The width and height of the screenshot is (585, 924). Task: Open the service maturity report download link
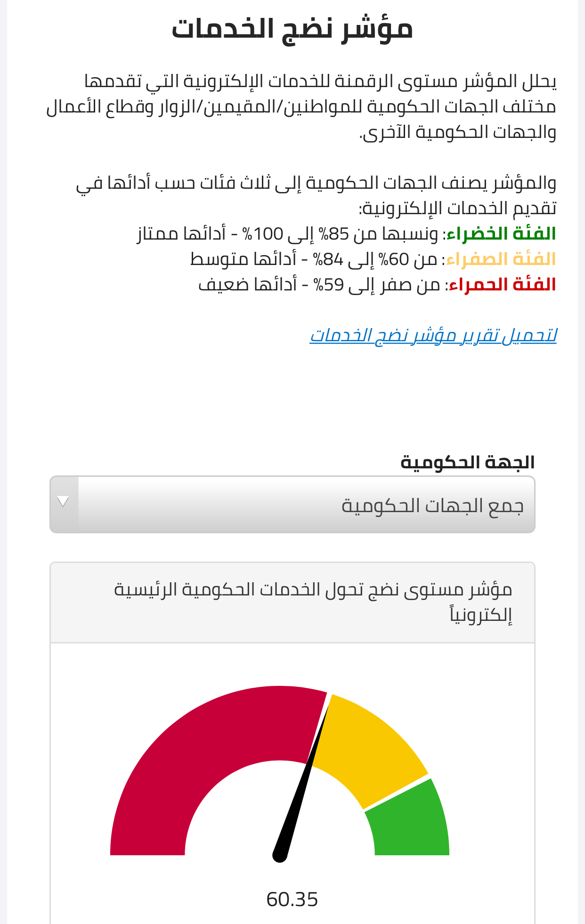click(433, 336)
